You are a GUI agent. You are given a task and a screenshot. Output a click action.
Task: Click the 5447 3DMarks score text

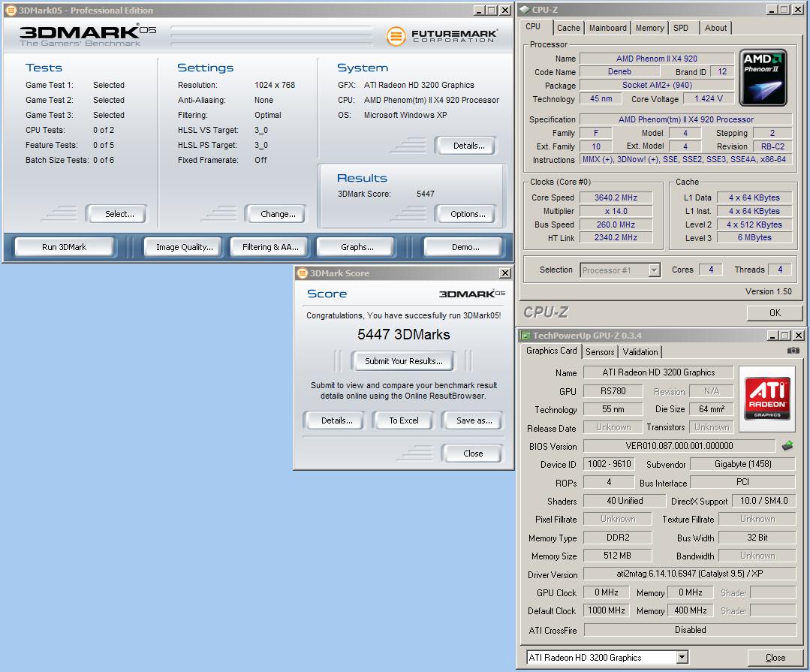[x=403, y=334]
